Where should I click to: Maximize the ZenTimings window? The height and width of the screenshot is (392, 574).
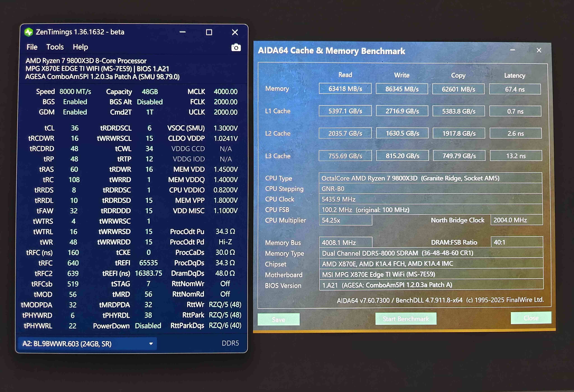pyautogui.click(x=209, y=32)
